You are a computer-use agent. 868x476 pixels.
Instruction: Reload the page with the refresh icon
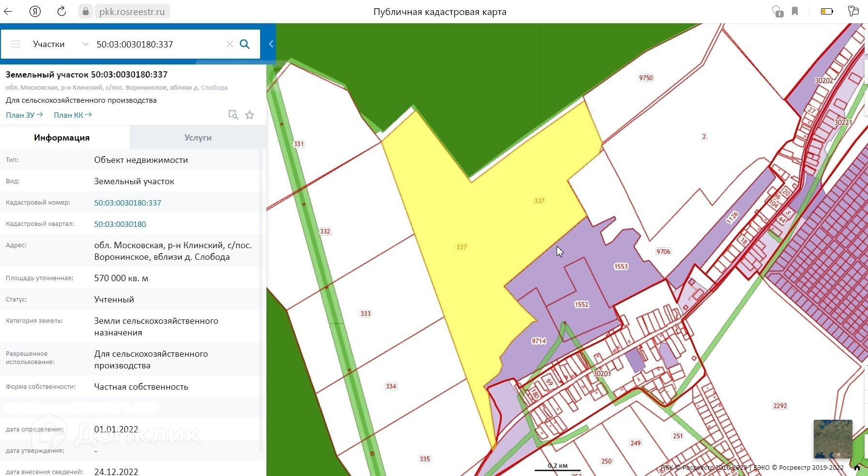point(62,12)
